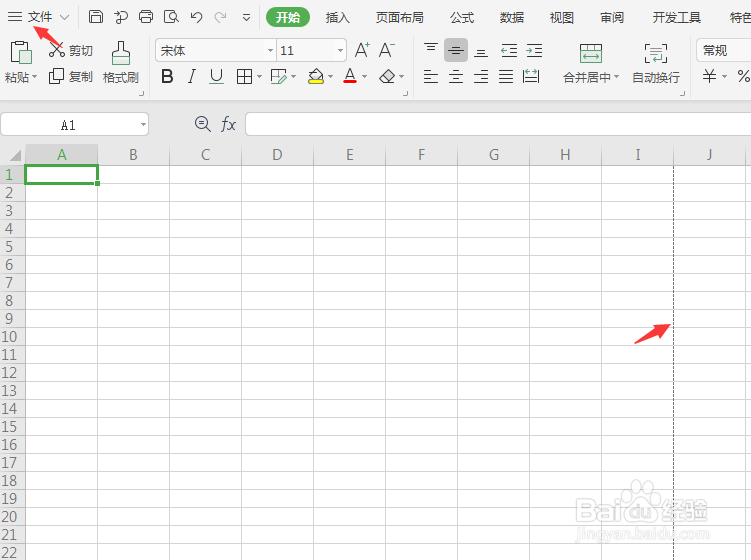Screen dimensions: 751x560
Task: Click the 剪切 cut button
Action: (71, 50)
